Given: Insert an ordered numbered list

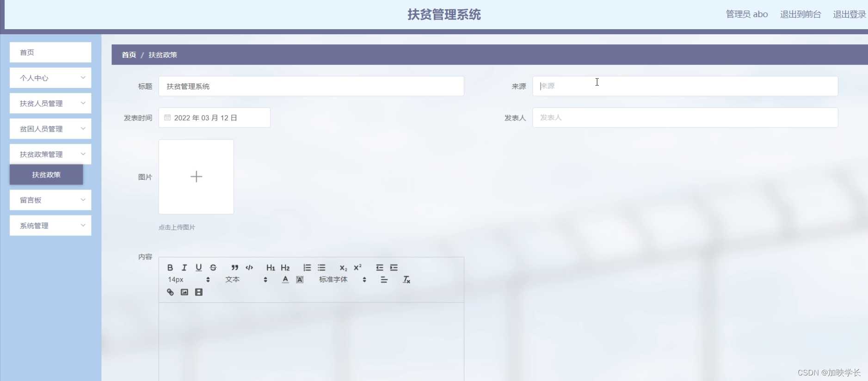Looking at the screenshot, I should pyautogui.click(x=307, y=268).
